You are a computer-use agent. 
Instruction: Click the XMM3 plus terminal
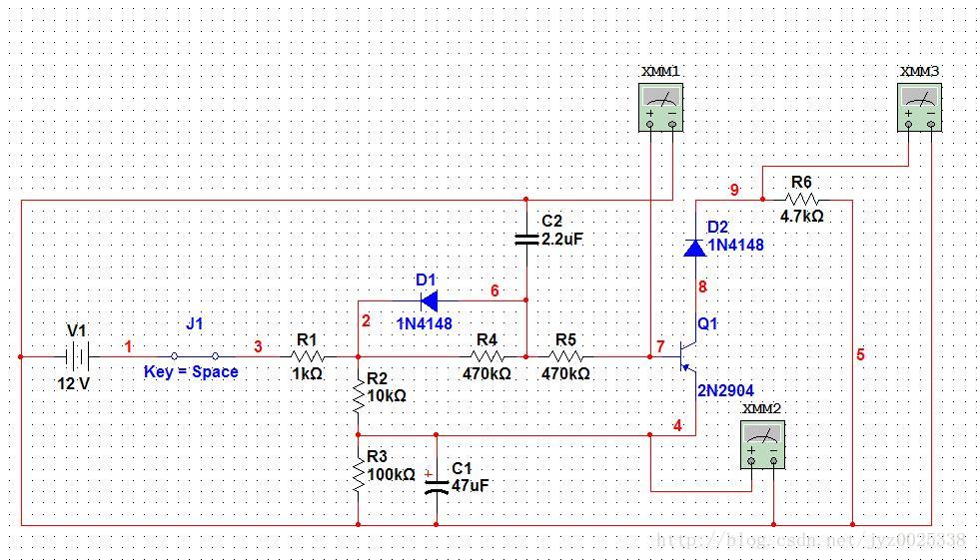click(908, 124)
